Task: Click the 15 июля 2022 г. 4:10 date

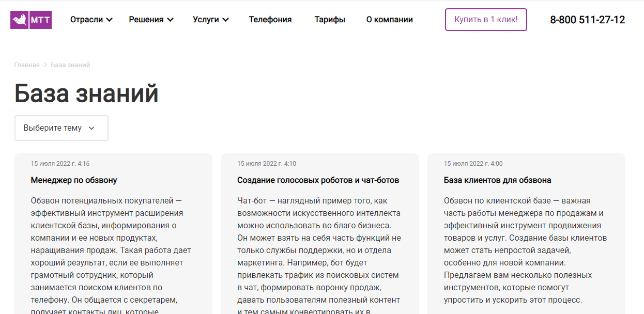Action: tap(267, 164)
